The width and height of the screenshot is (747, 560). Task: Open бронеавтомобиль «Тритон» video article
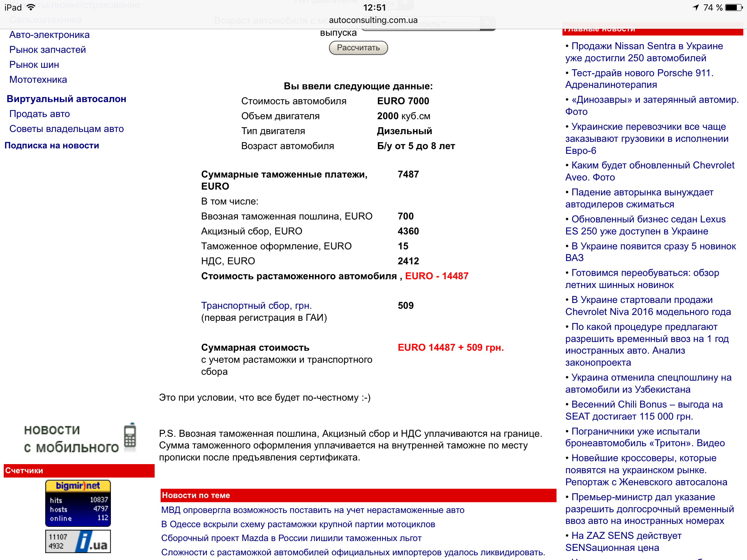click(645, 437)
